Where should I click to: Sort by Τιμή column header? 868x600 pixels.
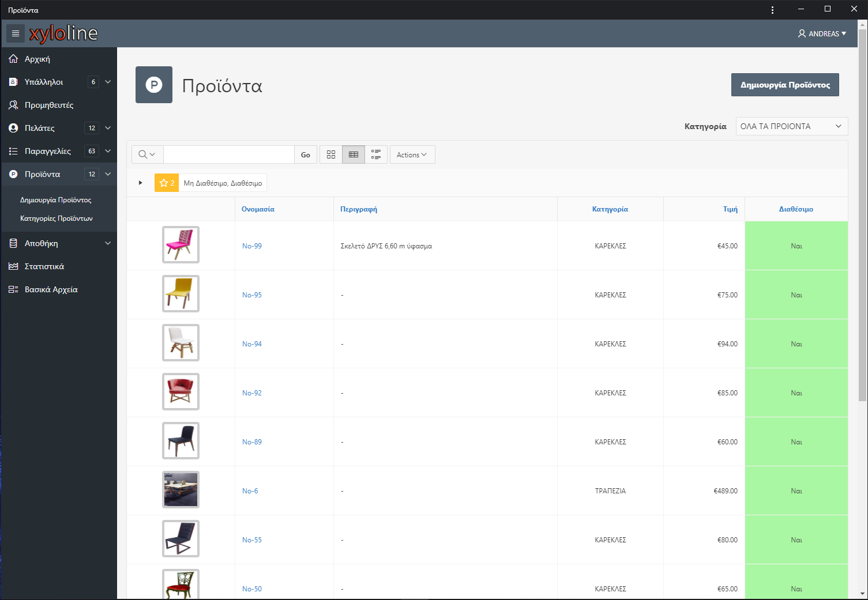point(730,209)
